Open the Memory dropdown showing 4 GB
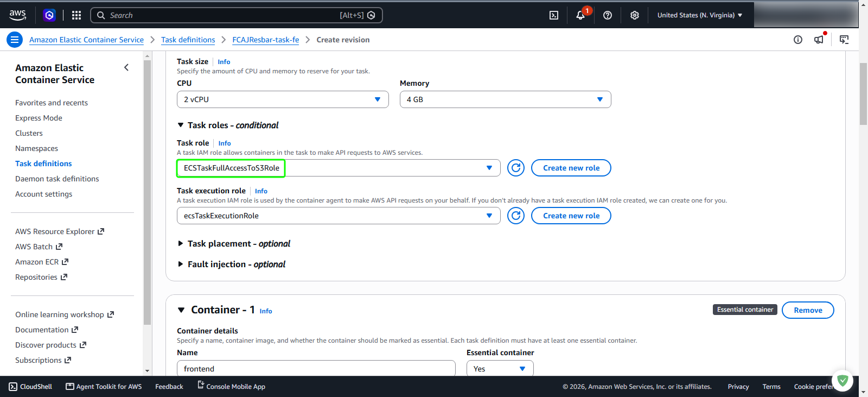 (x=506, y=99)
